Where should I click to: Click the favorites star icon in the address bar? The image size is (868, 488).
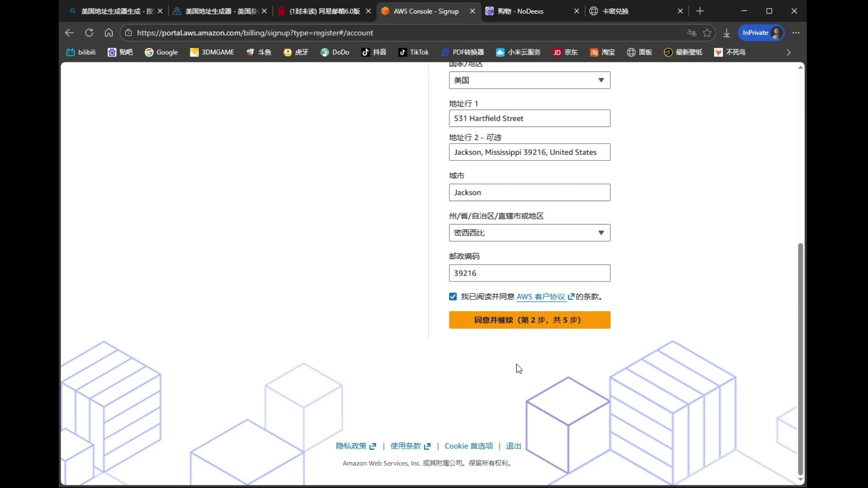(708, 33)
